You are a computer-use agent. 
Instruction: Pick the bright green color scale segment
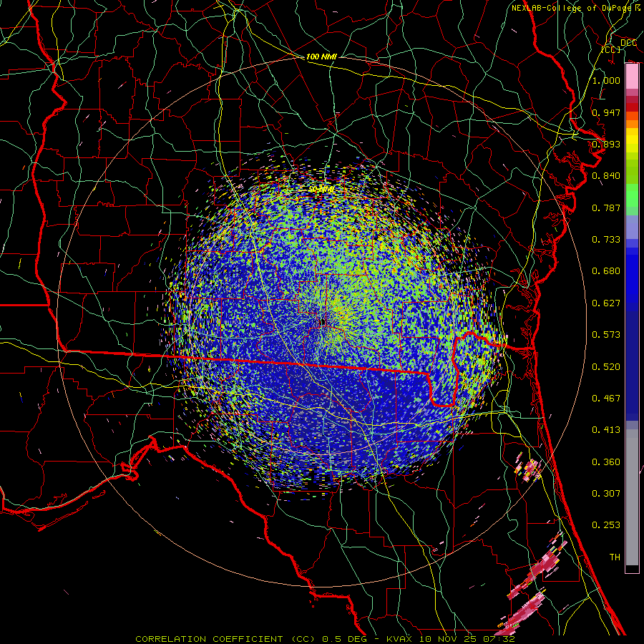coord(632,195)
